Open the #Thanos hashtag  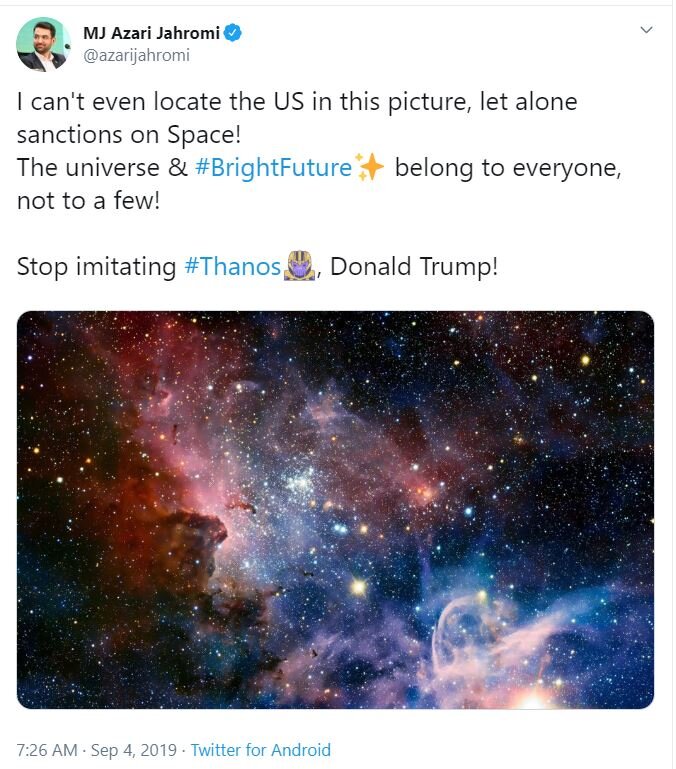point(233,267)
